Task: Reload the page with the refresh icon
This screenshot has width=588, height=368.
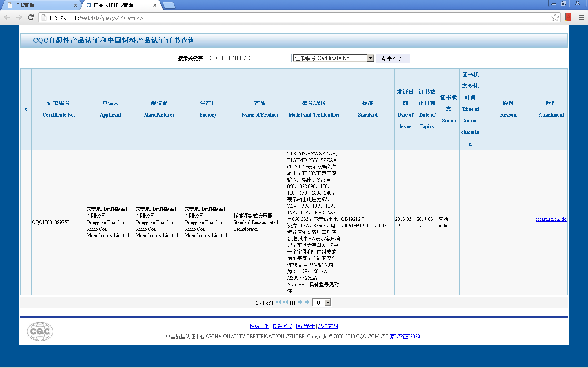Action: [31, 17]
